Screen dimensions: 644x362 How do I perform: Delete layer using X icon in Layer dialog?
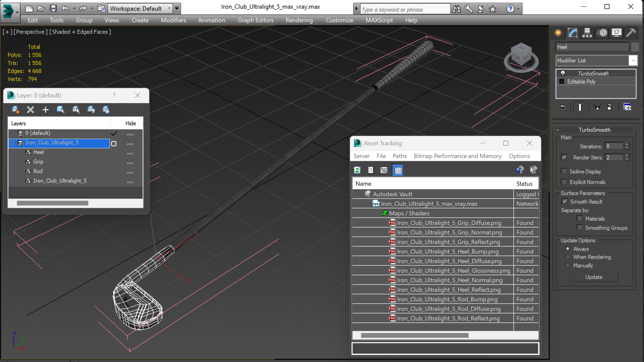point(31,110)
